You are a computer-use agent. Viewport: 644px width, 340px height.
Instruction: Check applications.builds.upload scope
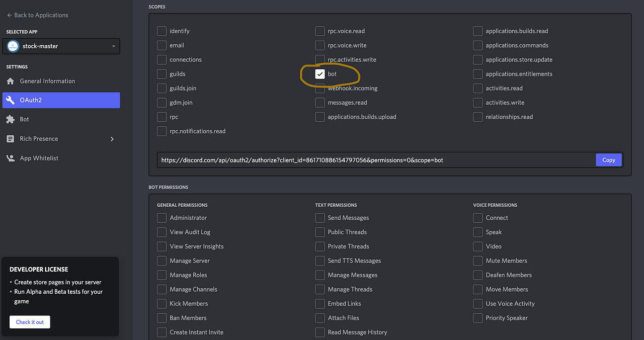coord(320,117)
